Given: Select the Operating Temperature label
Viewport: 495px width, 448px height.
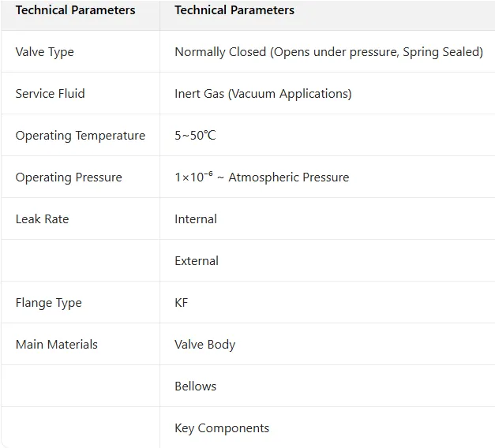Looking at the screenshot, I should tap(80, 136).
